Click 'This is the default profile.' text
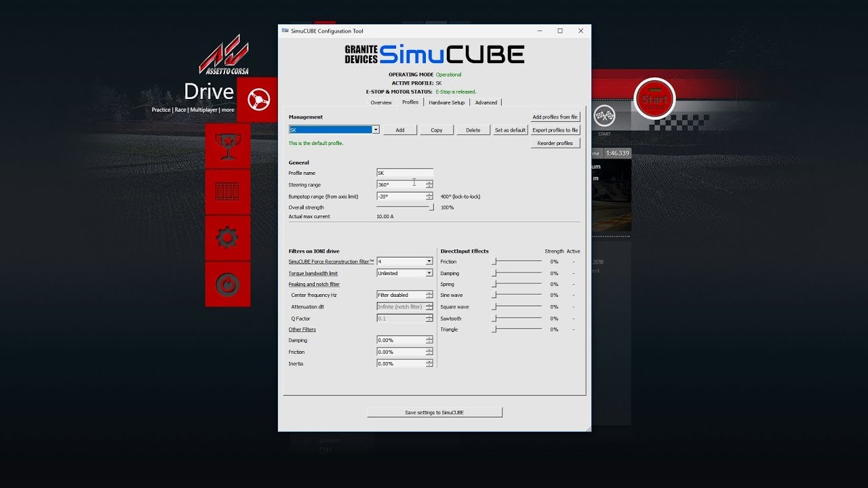Image resolution: width=868 pixels, height=488 pixels. pos(316,143)
